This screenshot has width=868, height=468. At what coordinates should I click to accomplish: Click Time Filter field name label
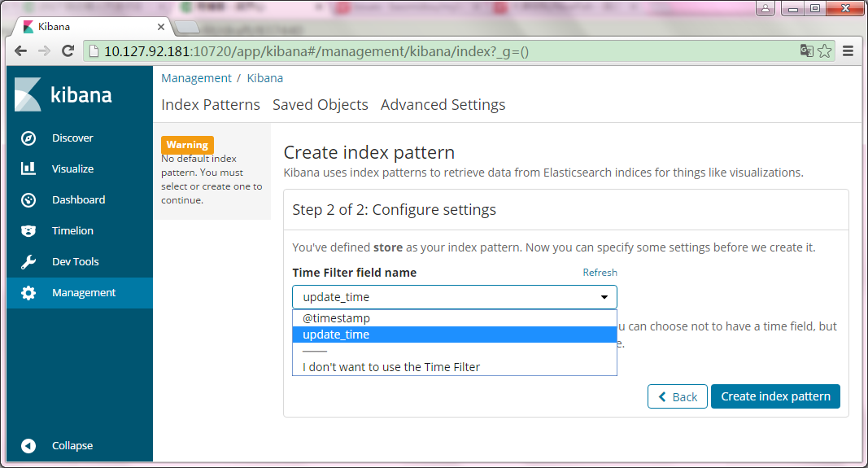point(355,273)
